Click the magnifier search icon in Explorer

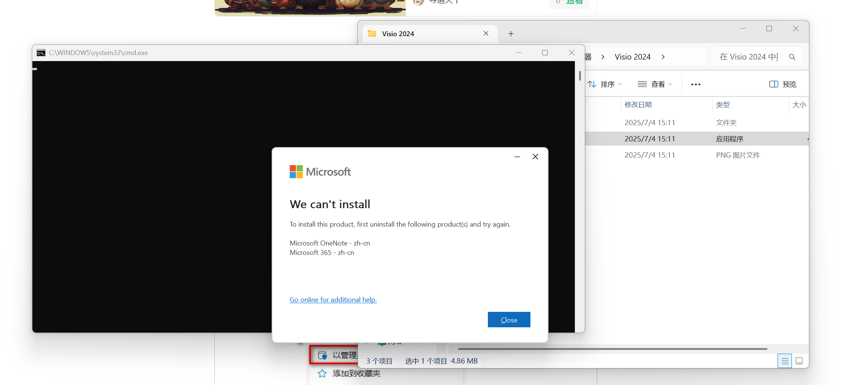pos(792,57)
